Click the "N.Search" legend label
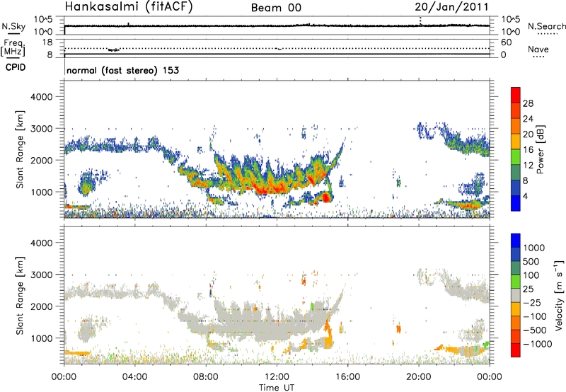This screenshot has height=392, width=566. coord(546,26)
